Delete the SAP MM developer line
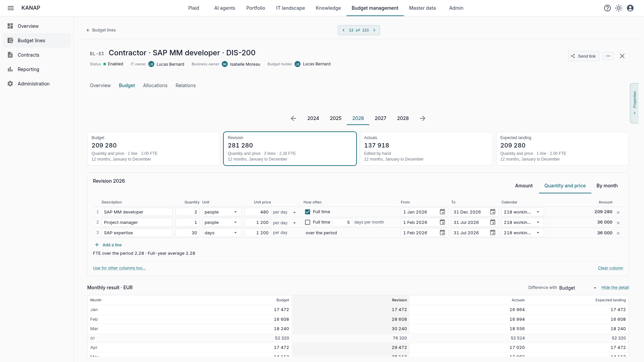The width and height of the screenshot is (644, 362). [618, 213]
